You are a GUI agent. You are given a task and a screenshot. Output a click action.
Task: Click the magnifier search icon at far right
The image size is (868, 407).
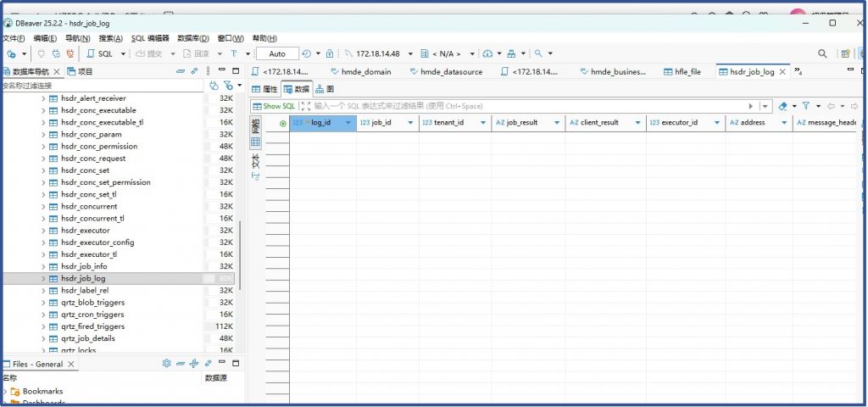pyautogui.click(x=822, y=53)
